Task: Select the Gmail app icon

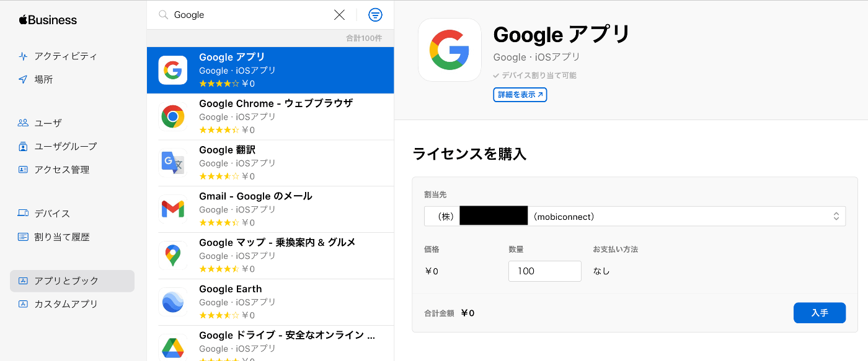Action: (x=173, y=209)
